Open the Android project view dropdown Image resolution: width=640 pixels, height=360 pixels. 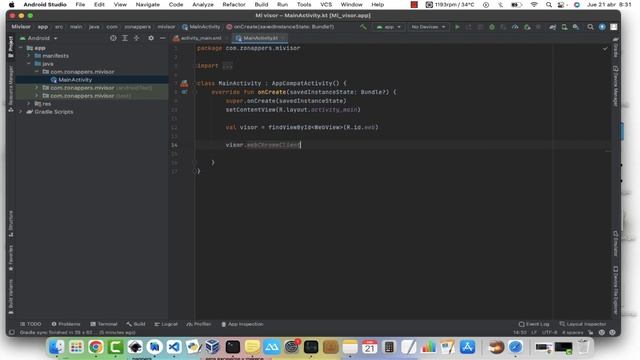[39, 38]
